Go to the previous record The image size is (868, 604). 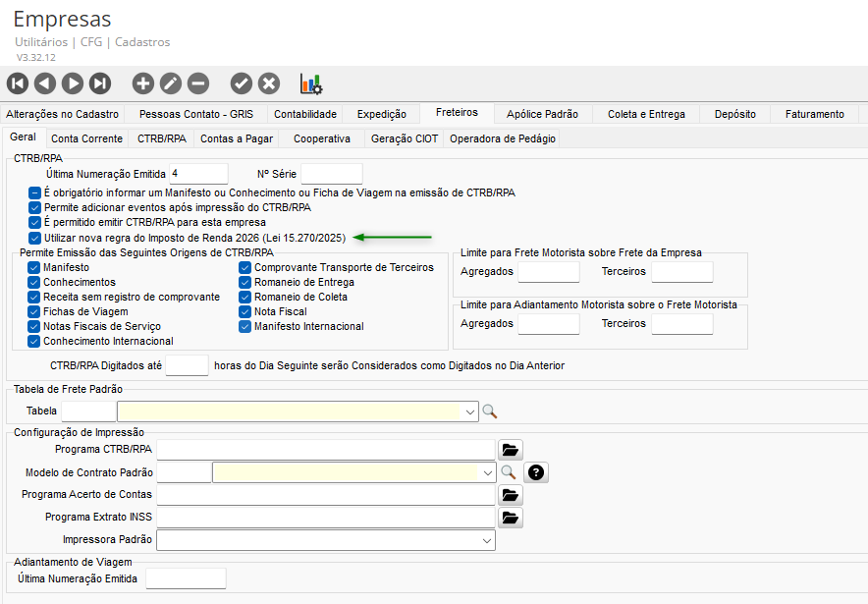tap(45, 83)
